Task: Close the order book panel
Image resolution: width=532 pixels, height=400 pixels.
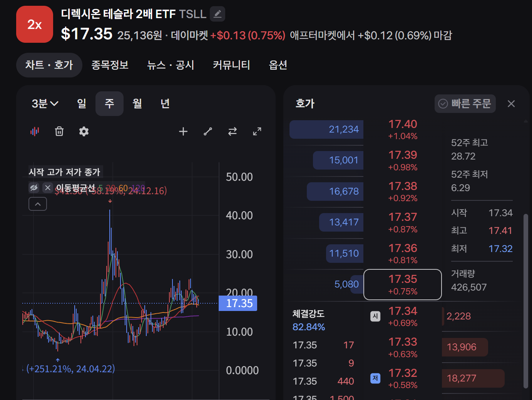Action: [x=511, y=104]
